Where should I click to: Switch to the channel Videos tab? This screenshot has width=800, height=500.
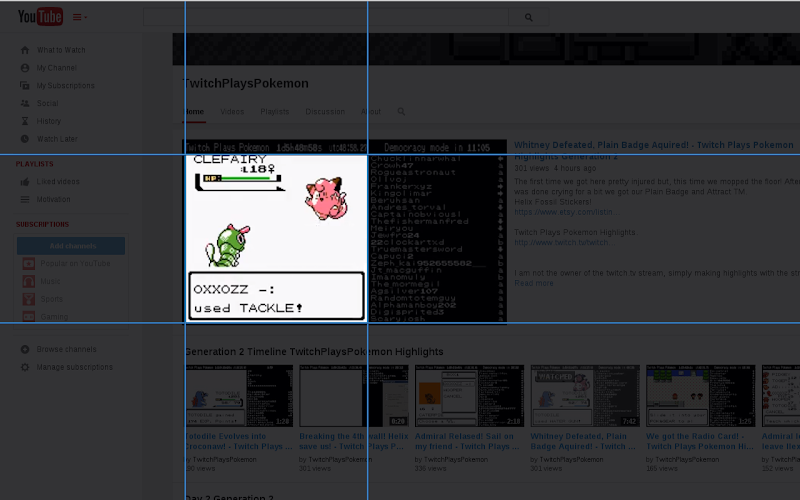tap(232, 112)
